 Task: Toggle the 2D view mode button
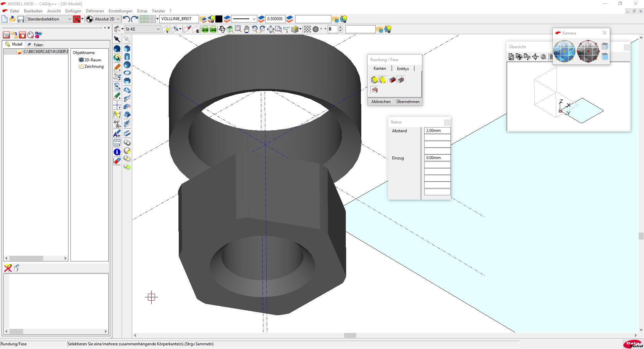coord(205,30)
